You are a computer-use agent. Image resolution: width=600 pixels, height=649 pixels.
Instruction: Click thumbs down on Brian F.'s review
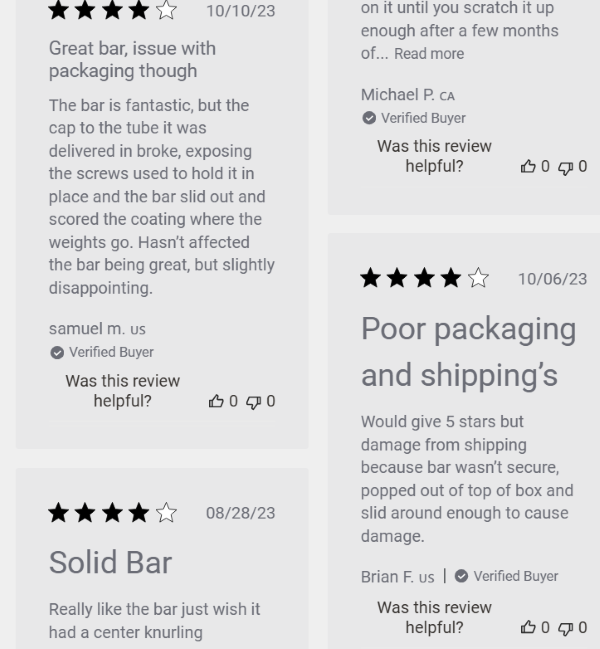click(x=565, y=628)
